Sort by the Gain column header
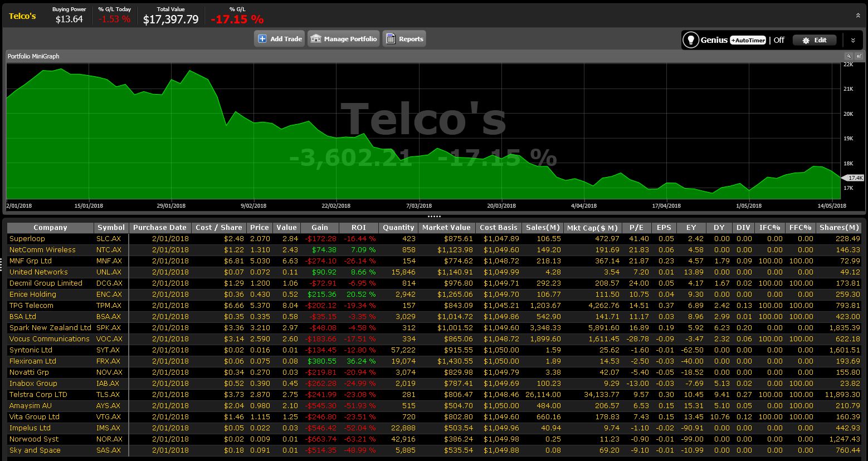This screenshot has height=461, width=868. pyautogui.click(x=320, y=227)
